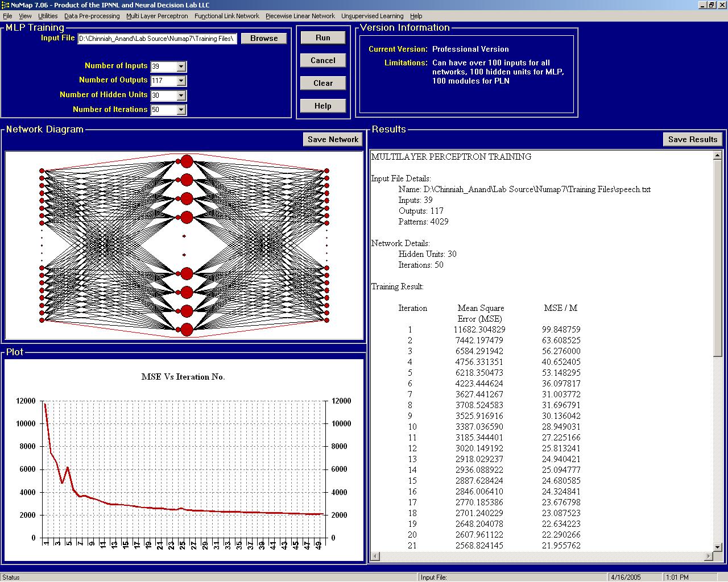Click the NuMap application icon in the title bar
The height and width of the screenshot is (582, 728).
[5, 5]
